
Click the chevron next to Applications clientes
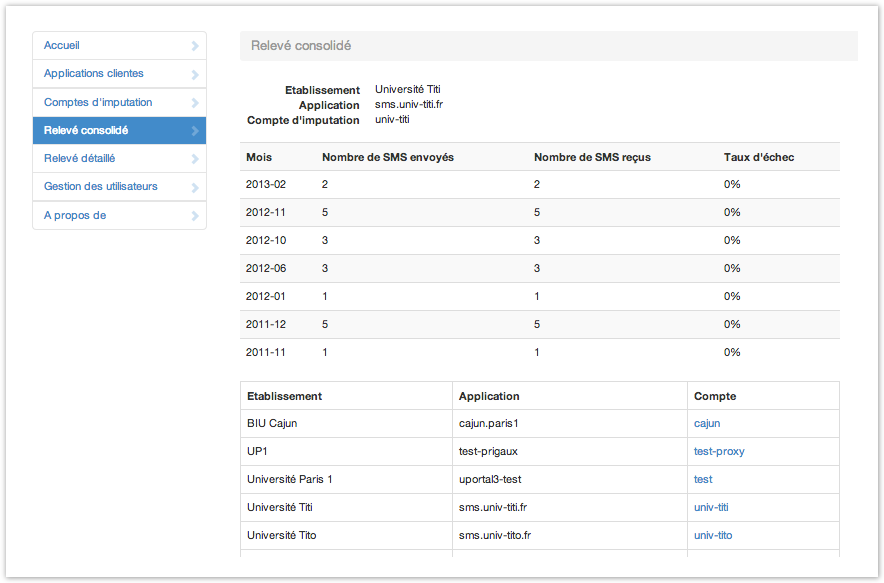pyautogui.click(x=195, y=74)
